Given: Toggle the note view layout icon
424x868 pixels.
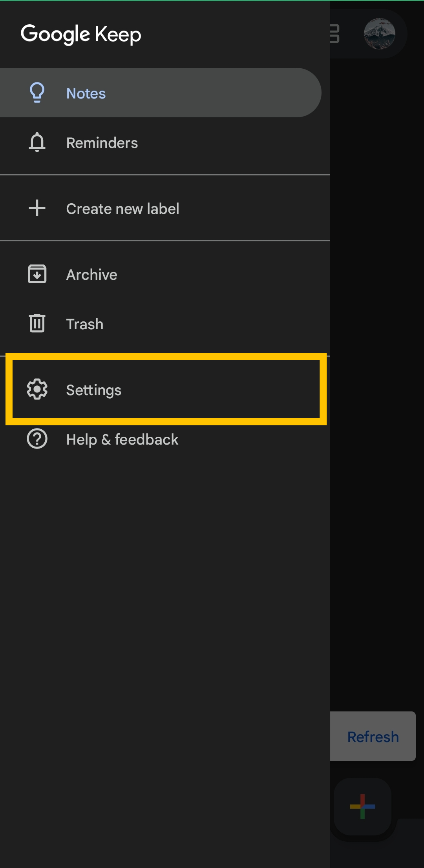Looking at the screenshot, I should (335, 34).
